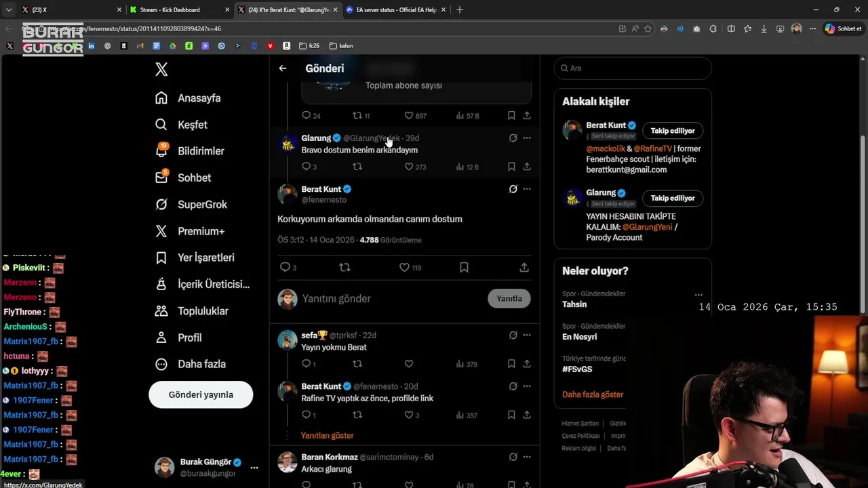
Task: Open the Tahsin trending topic
Action: 574,305
